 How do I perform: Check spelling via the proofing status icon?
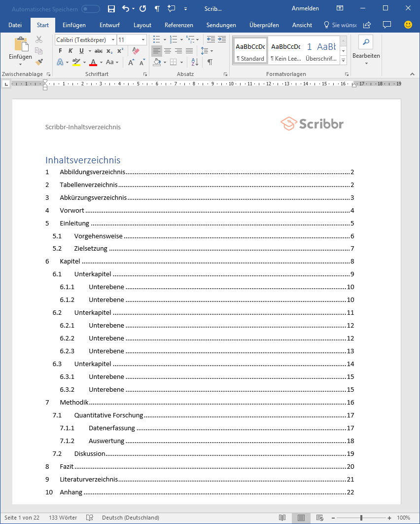90,518
